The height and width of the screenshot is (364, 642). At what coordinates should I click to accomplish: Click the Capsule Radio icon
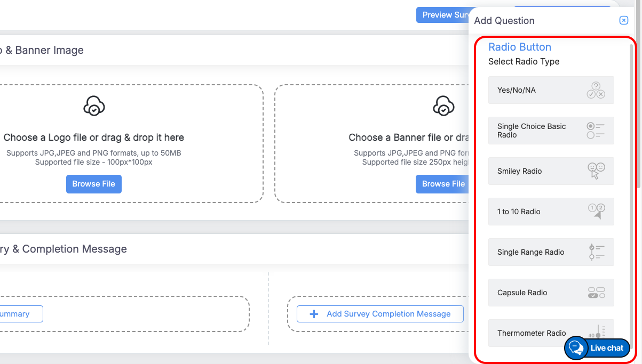point(596,293)
